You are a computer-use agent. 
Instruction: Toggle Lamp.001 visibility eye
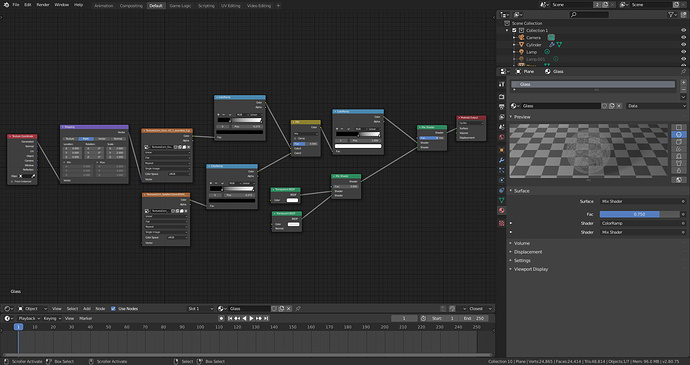point(683,59)
